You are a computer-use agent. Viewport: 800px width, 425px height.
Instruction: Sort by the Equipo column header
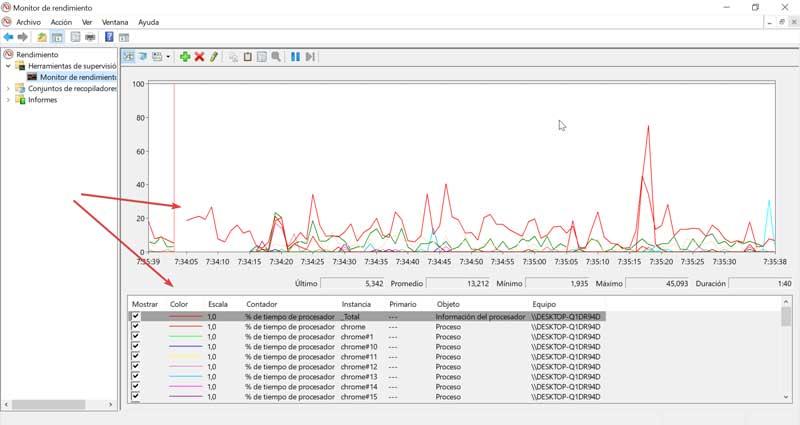(x=544, y=304)
